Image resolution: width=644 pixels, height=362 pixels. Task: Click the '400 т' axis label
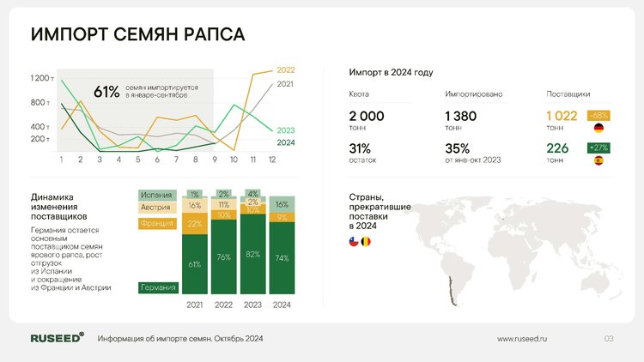pyautogui.click(x=40, y=127)
